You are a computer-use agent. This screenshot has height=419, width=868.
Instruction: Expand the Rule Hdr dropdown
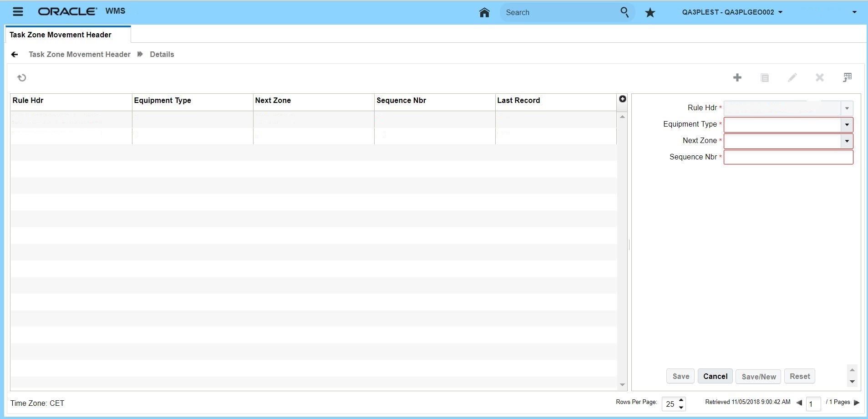pos(847,108)
